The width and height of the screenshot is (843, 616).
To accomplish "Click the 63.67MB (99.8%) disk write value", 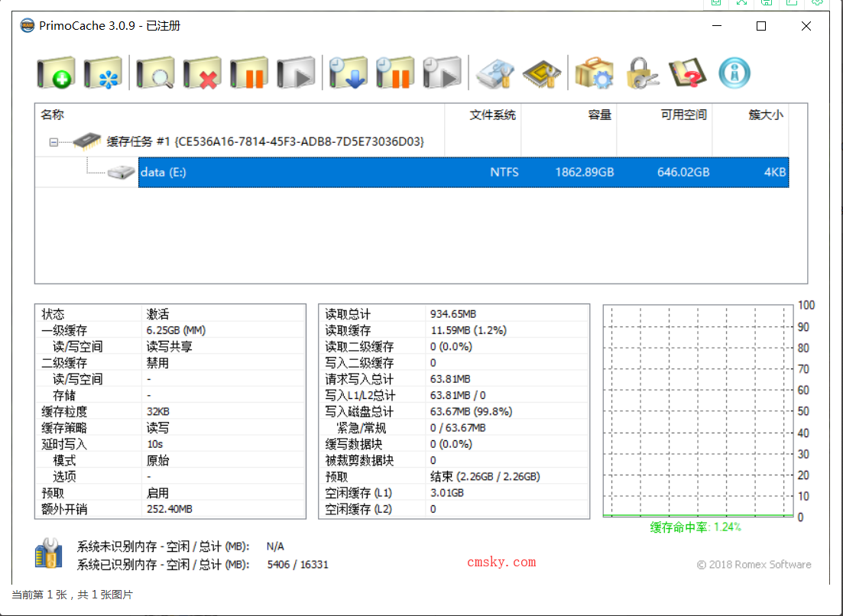I will [472, 412].
